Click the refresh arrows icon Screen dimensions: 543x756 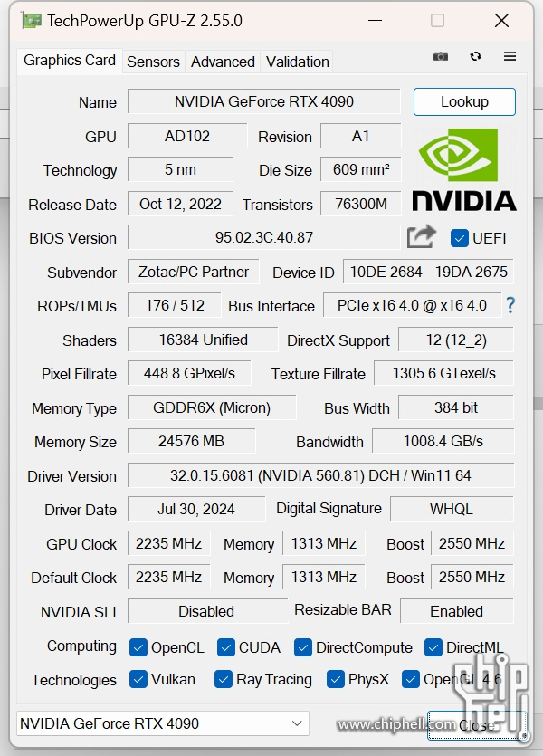tap(475, 56)
